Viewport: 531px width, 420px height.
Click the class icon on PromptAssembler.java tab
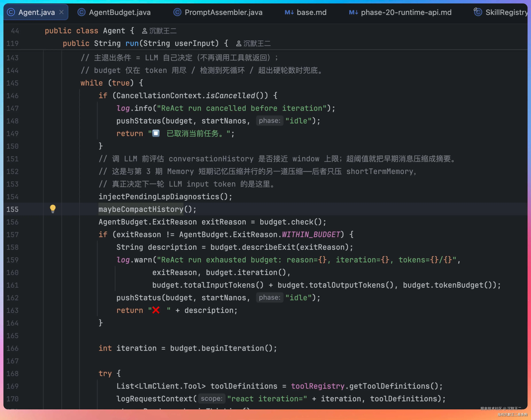point(177,12)
